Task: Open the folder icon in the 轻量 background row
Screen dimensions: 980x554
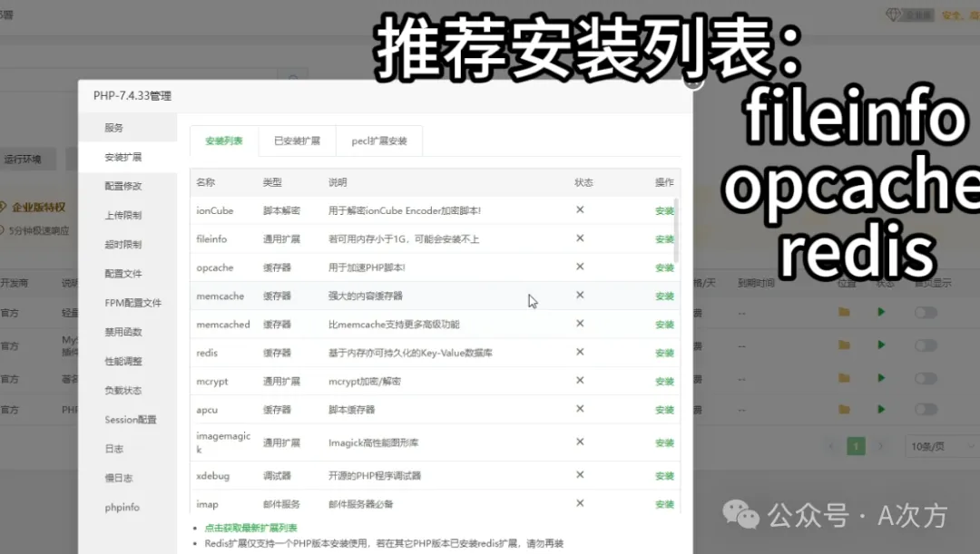Action: click(844, 312)
